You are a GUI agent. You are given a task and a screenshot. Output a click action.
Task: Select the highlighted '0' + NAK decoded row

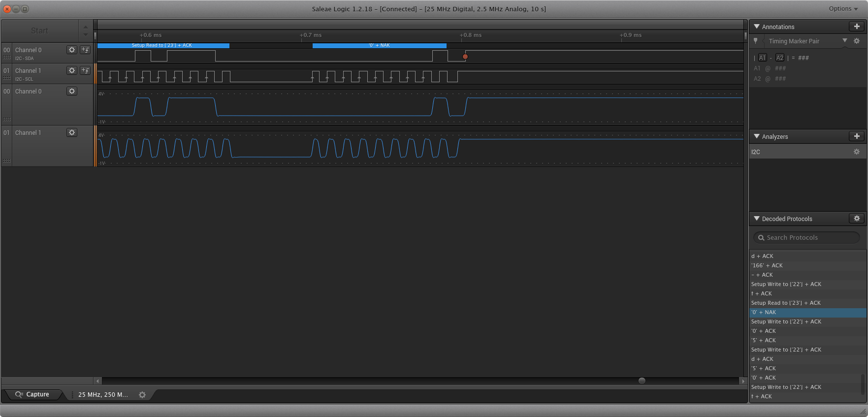(807, 312)
